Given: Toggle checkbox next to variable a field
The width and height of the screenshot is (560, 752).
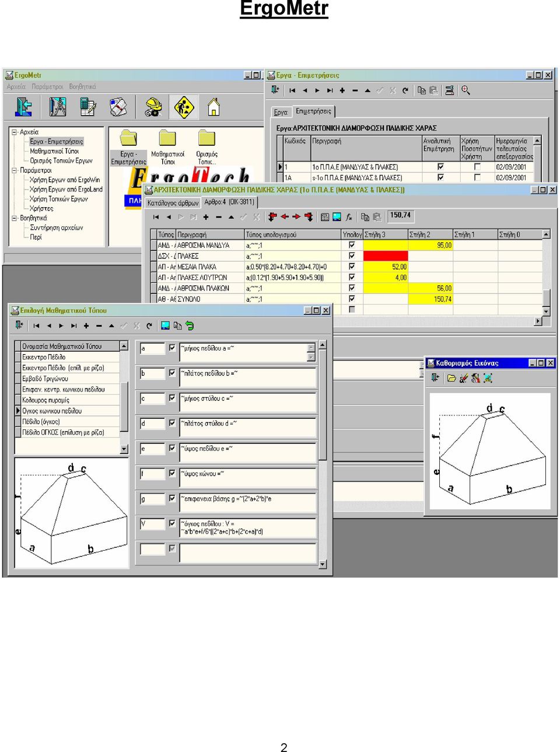Looking at the screenshot, I should tap(172, 348).
